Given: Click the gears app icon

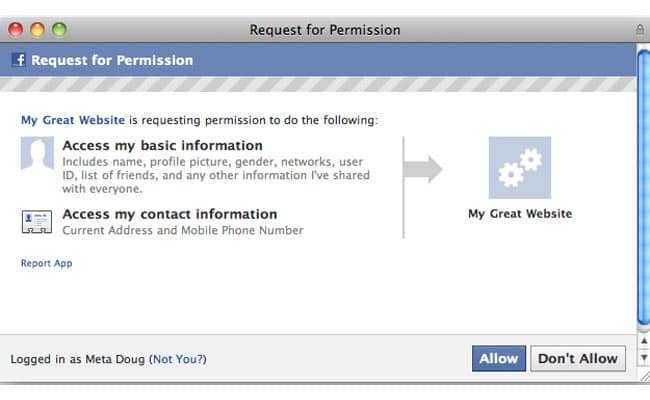Looking at the screenshot, I should pos(519,167).
